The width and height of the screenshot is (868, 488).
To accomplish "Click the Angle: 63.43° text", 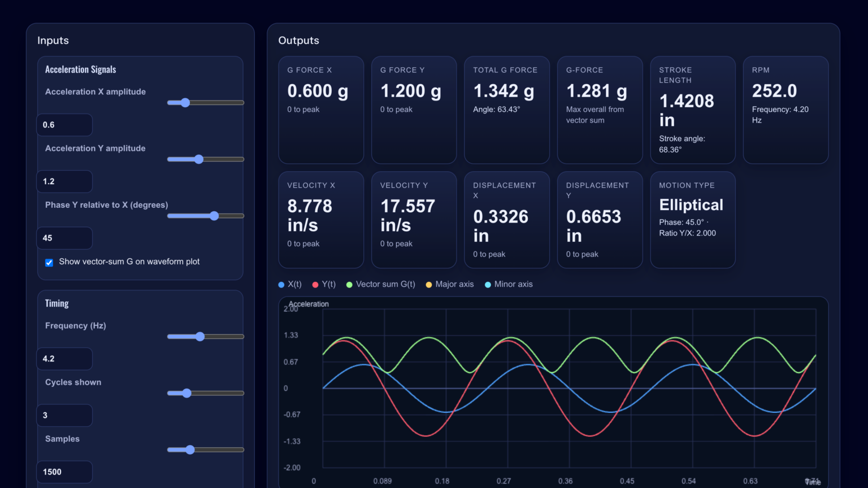I will [x=496, y=110].
